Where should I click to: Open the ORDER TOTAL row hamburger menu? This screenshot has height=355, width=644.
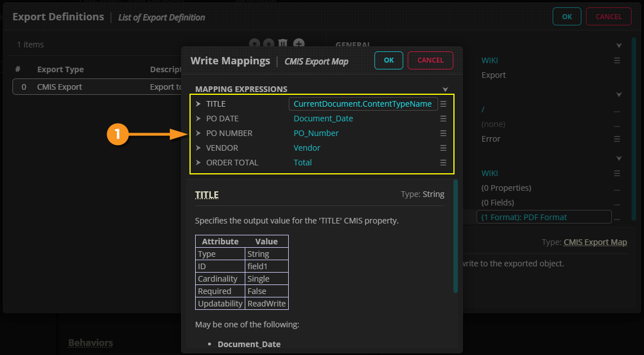coord(443,163)
